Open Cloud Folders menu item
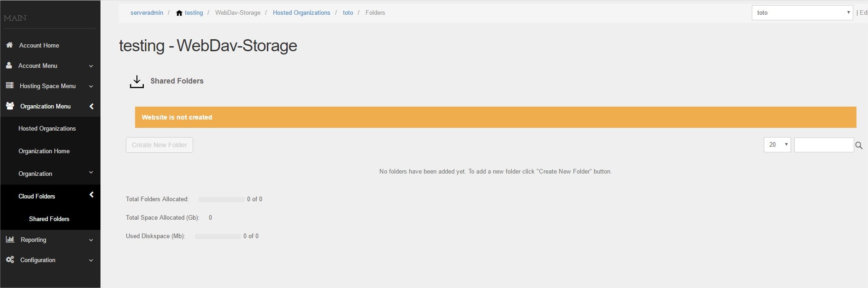868x288 pixels. tap(36, 196)
